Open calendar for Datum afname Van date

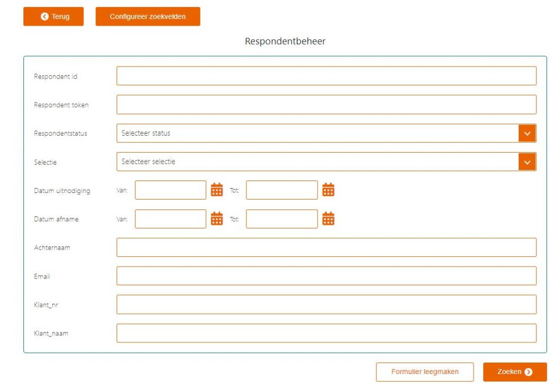pyautogui.click(x=217, y=219)
